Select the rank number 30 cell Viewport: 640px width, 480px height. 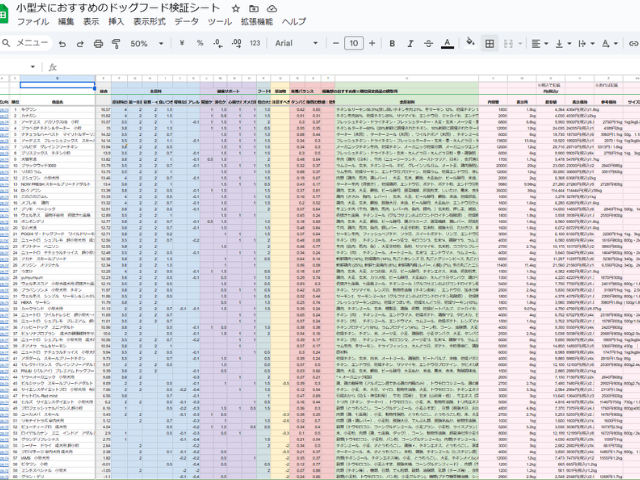coord(15,290)
